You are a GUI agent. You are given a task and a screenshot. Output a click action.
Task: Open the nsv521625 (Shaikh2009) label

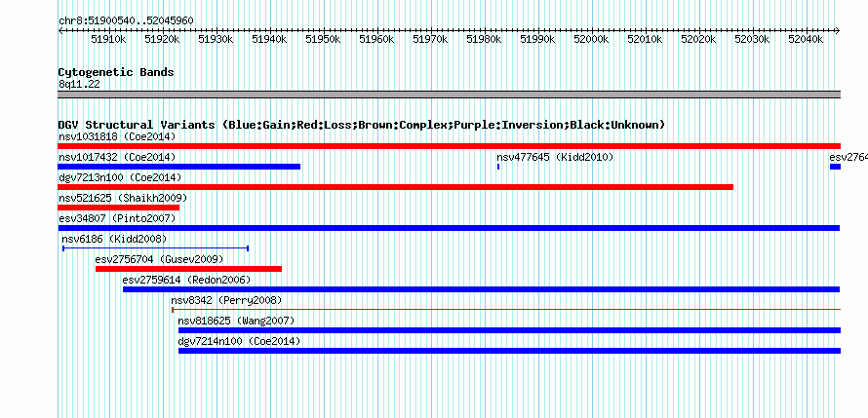[123, 198]
